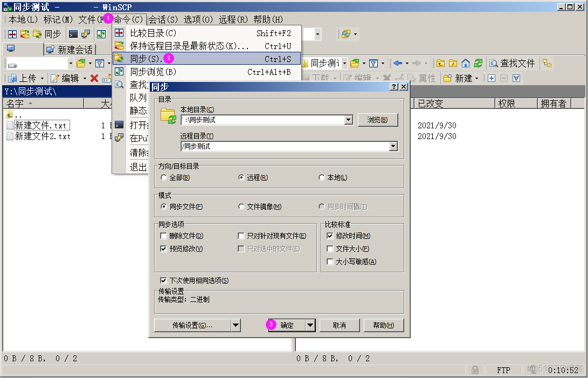Open local directory folder icon in left panel
588x378 pixels.
81,64
